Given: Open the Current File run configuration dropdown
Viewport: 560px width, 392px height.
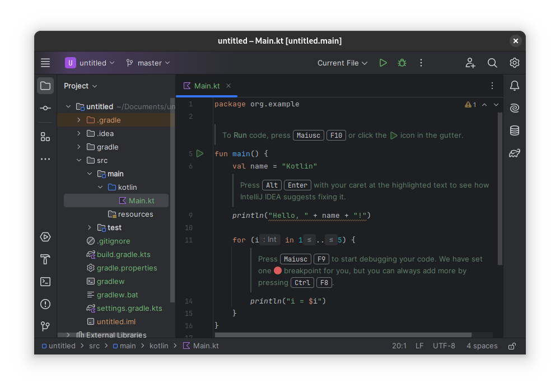Looking at the screenshot, I should point(342,63).
